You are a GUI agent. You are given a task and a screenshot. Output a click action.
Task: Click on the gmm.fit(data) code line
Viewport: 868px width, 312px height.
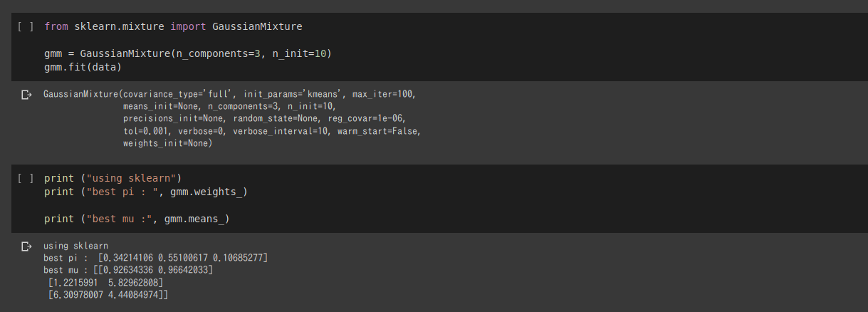coord(83,67)
